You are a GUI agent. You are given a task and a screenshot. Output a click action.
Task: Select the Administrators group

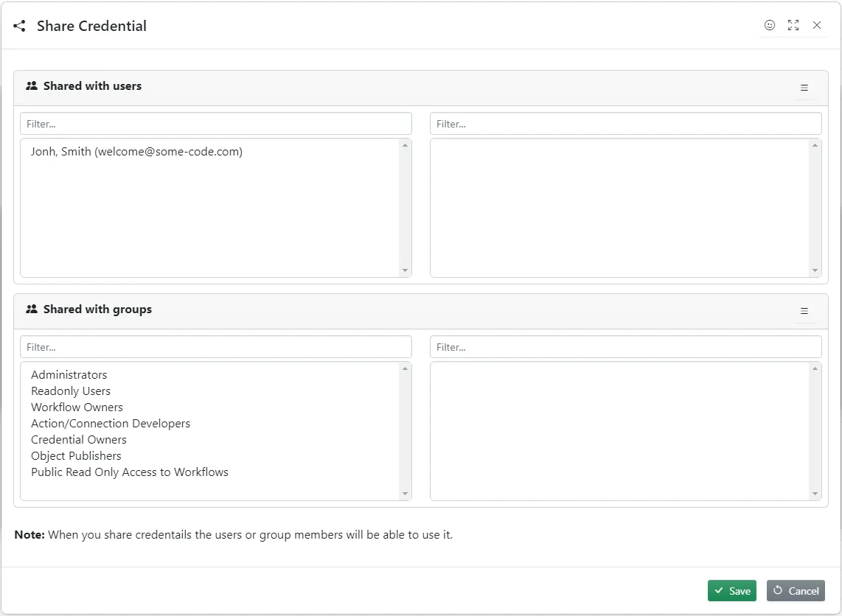(x=69, y=375)
